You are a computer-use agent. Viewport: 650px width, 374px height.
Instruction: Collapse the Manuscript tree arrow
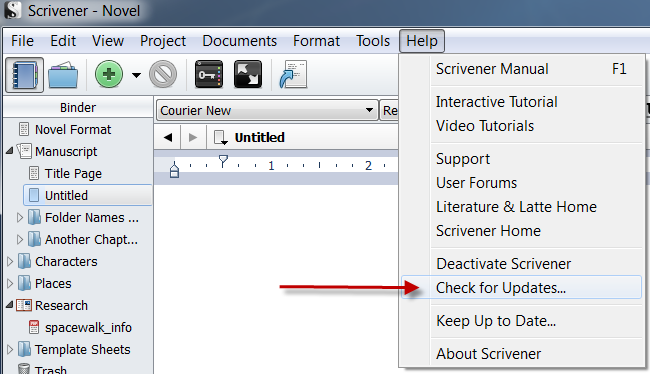10,151
